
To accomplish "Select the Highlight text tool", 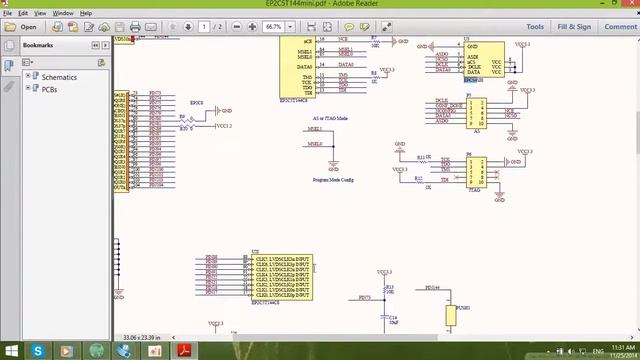I will click(364, 27).
